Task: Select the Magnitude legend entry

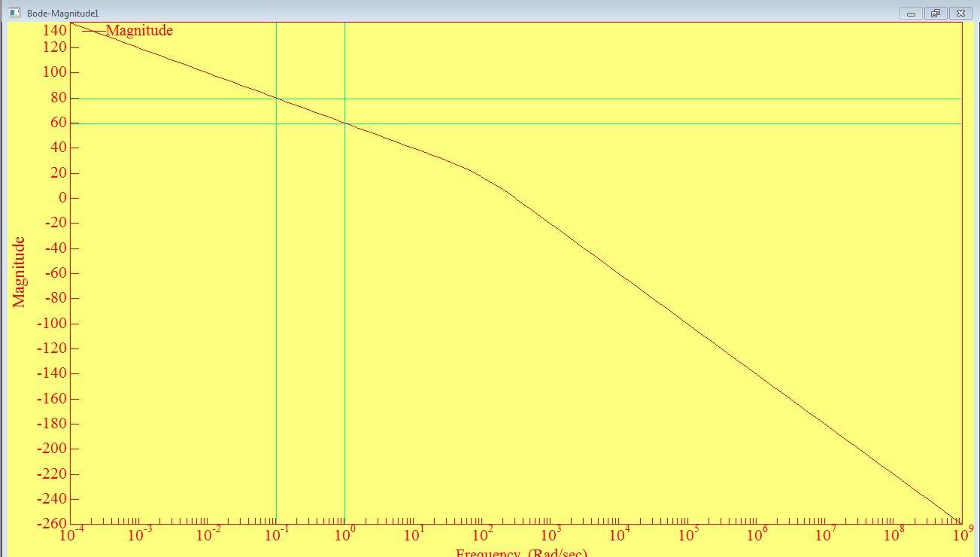Action: pyautogui.click(x=138, y=30)
